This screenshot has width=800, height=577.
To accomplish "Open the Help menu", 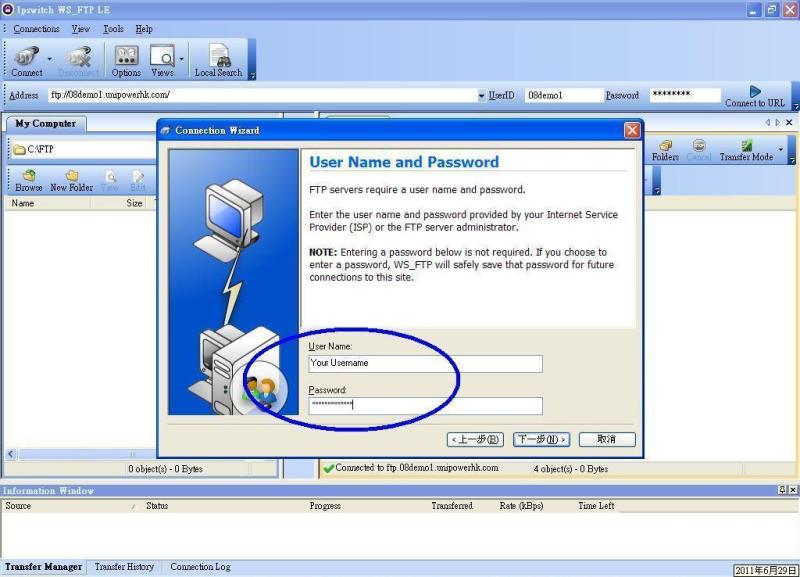I will coord(144,29).
